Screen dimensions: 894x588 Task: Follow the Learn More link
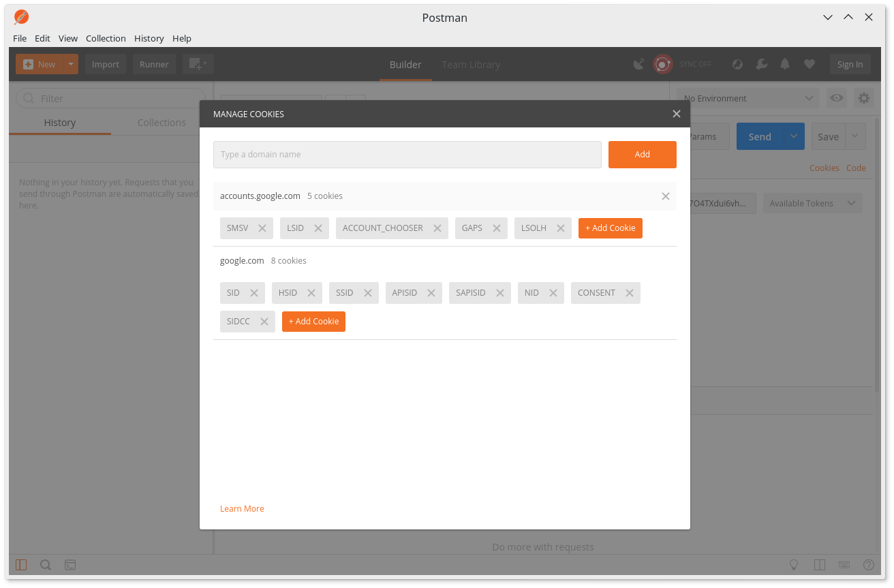tap(242, 509)
